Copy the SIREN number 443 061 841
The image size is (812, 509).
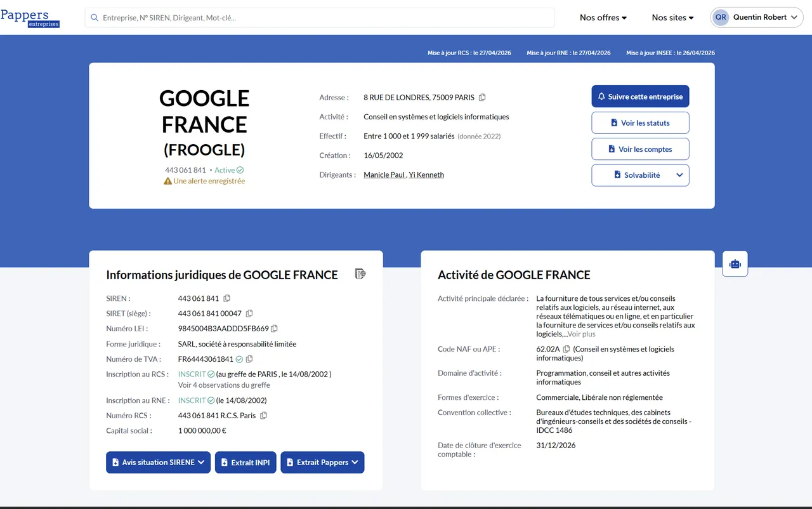(227, 298)
